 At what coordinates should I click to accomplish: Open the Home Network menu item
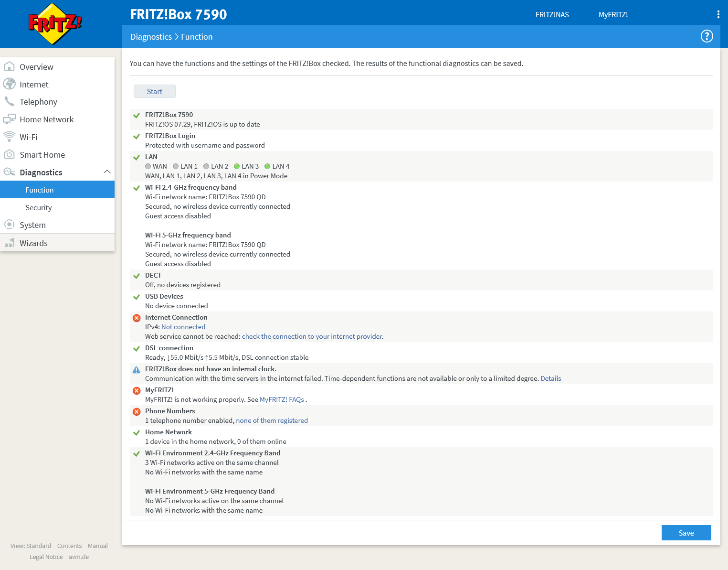pos(57,119)
